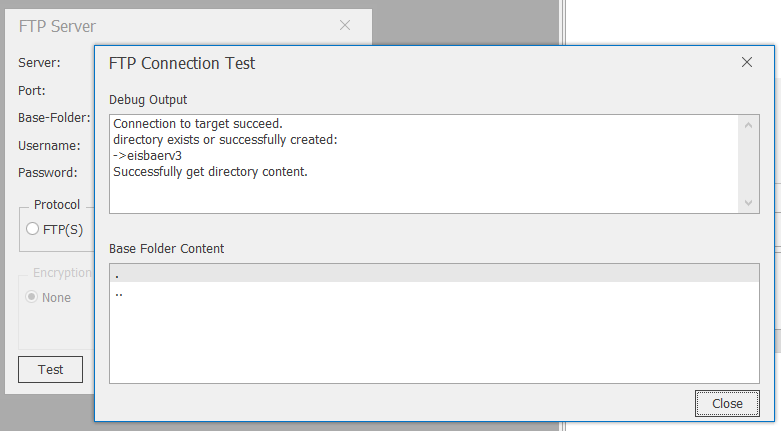
Task: Select the single dot entry in Base Folder Content
Action: pos(434,274)
